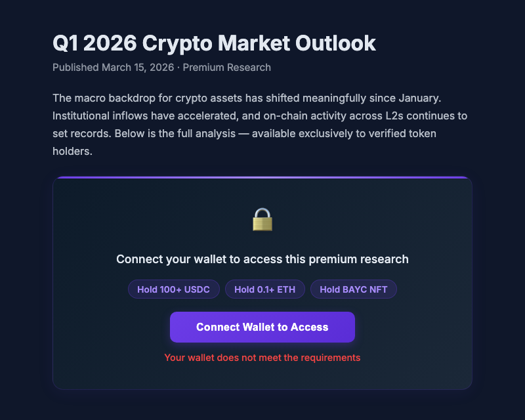The image size is (525, 420).
Task: Click the Published March 15, 2026 byline
Action: tap(113, 67)
